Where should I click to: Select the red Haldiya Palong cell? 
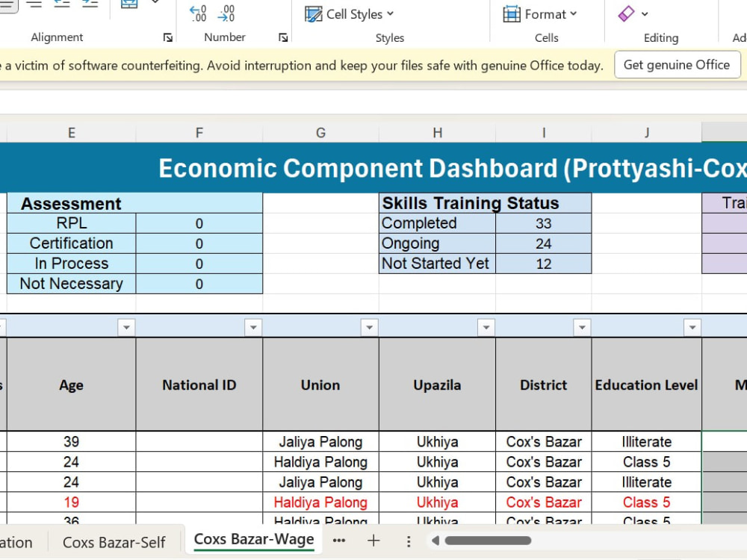320,502
